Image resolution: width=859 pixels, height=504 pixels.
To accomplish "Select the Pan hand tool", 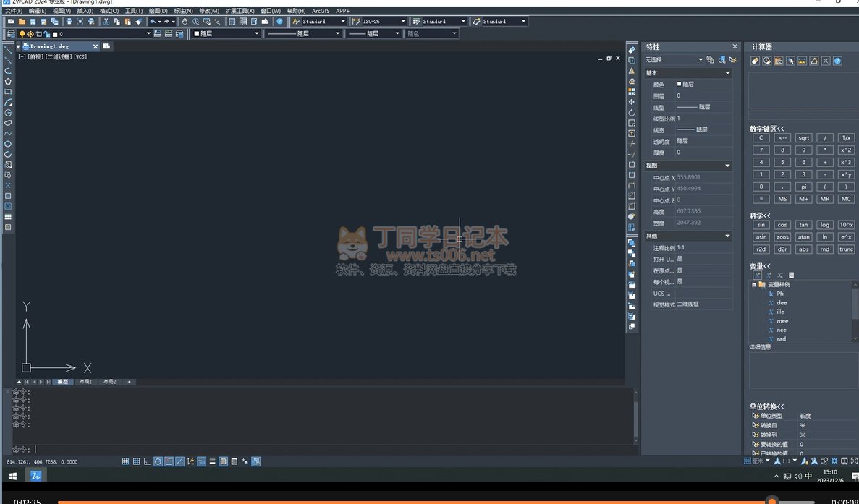I will [x=185, y=22].
